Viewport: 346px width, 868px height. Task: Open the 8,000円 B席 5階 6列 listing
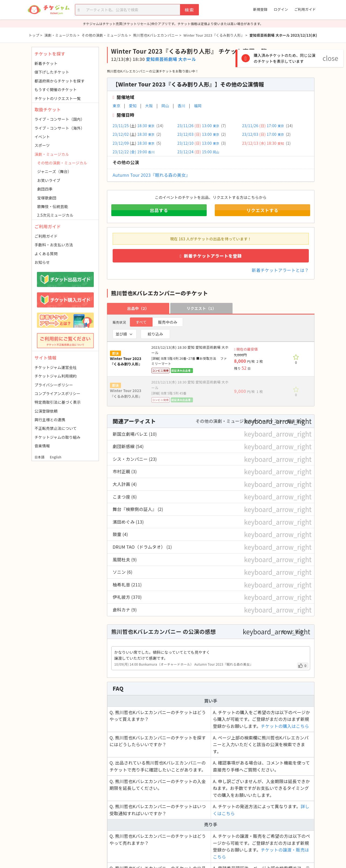click(x=210, y=359)
